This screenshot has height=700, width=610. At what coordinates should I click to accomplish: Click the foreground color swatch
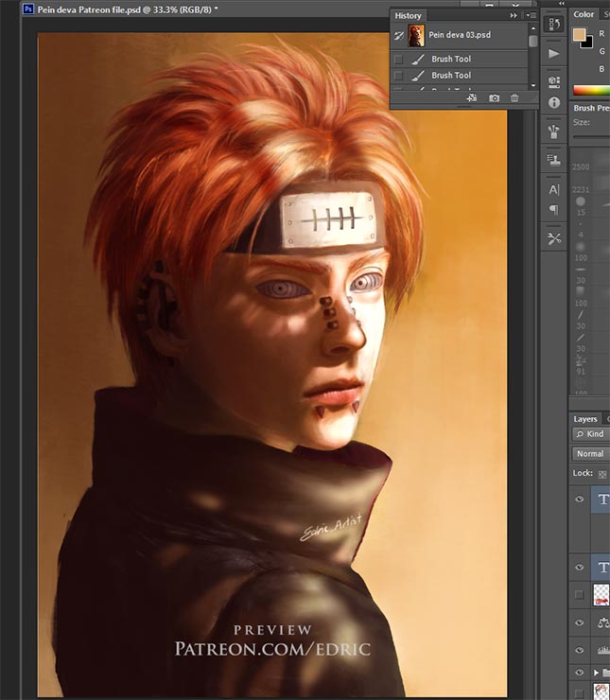click(579, 35)
